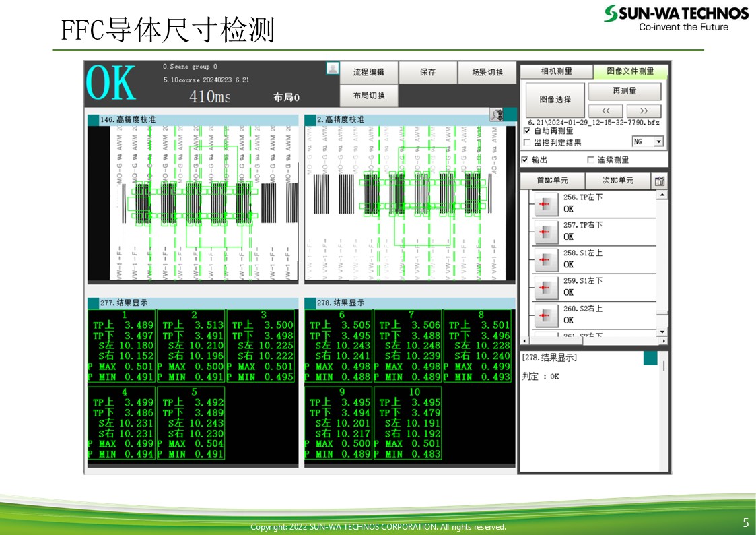Open the icon button beside 次NG单元
The image size is (756, 535).
660,181
